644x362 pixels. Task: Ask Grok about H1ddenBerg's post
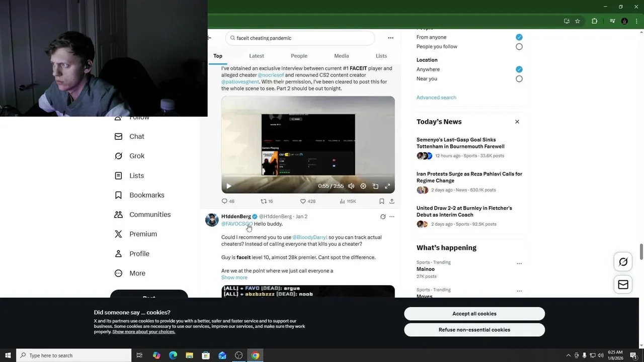pos(383,217)
